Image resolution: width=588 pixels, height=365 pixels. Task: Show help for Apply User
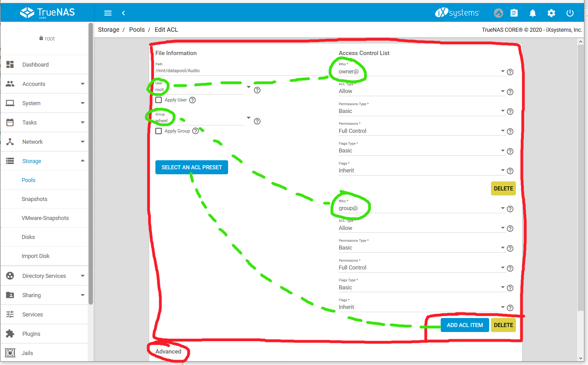192,100
